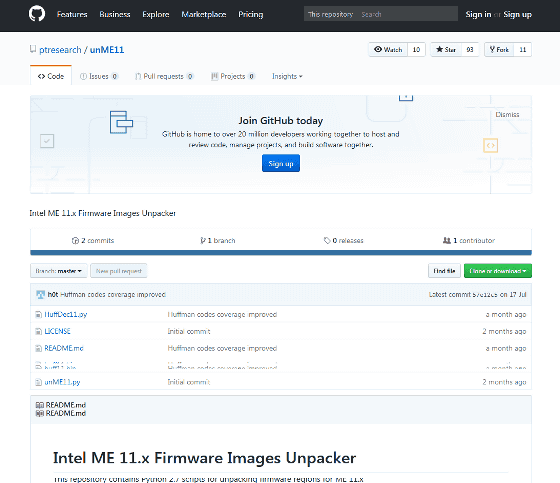
Task: Star the unME11 repository
Action: [x=446, y=50]
